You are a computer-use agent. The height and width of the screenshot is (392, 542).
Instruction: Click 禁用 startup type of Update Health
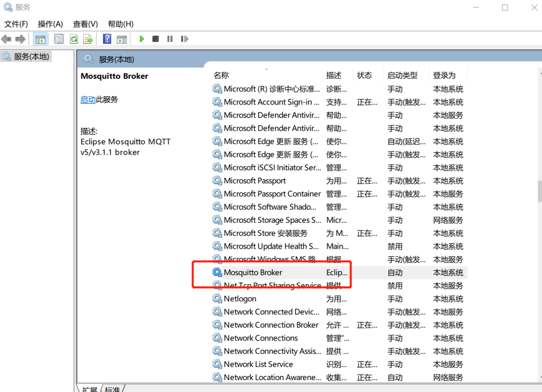(395, 247)
